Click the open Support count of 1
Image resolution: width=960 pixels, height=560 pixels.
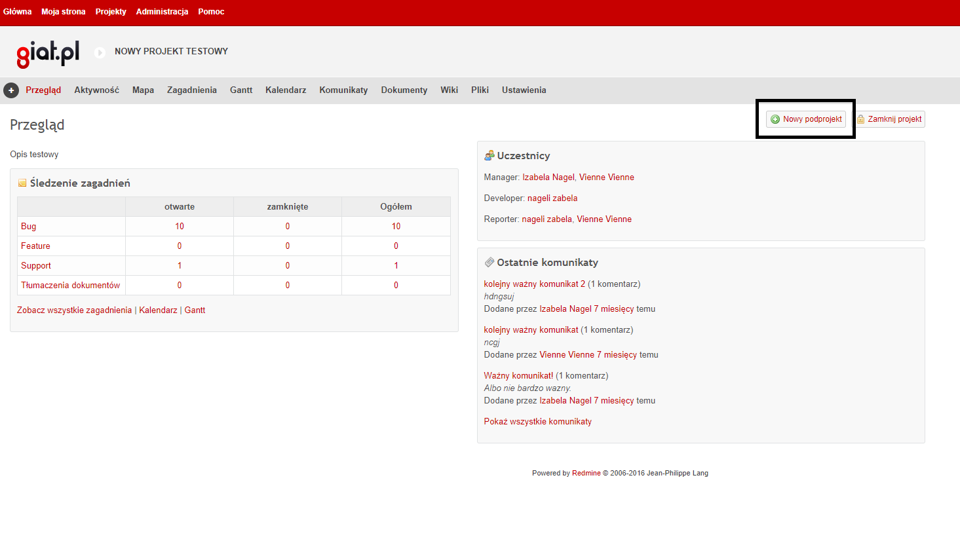pyautogui.click(x=180, y=266)
